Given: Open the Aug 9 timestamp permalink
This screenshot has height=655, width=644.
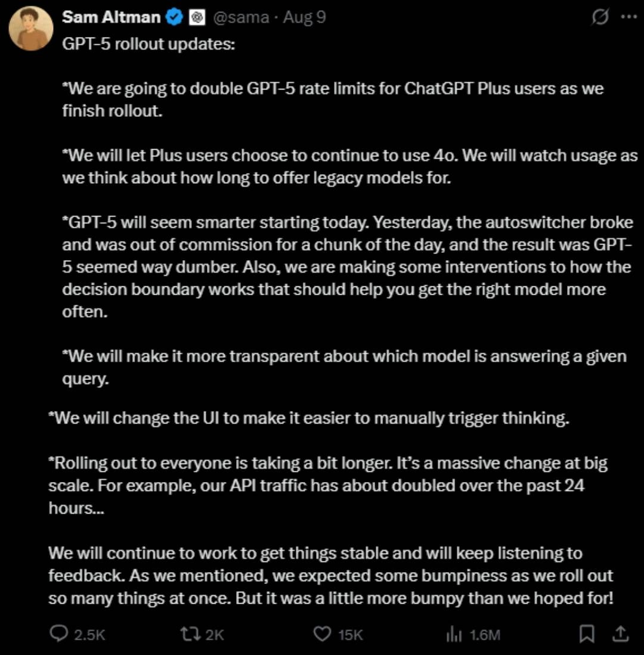Looking at the screenshot, I should tap(305, 17).
